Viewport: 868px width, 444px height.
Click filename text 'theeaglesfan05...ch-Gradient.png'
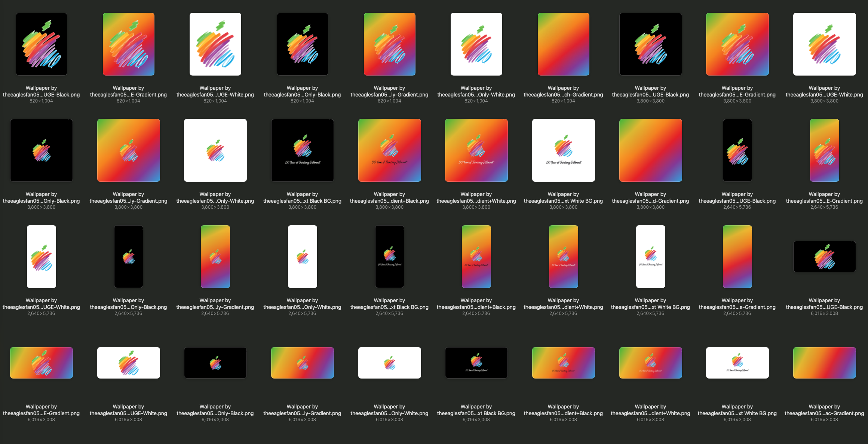click(564, 95)
